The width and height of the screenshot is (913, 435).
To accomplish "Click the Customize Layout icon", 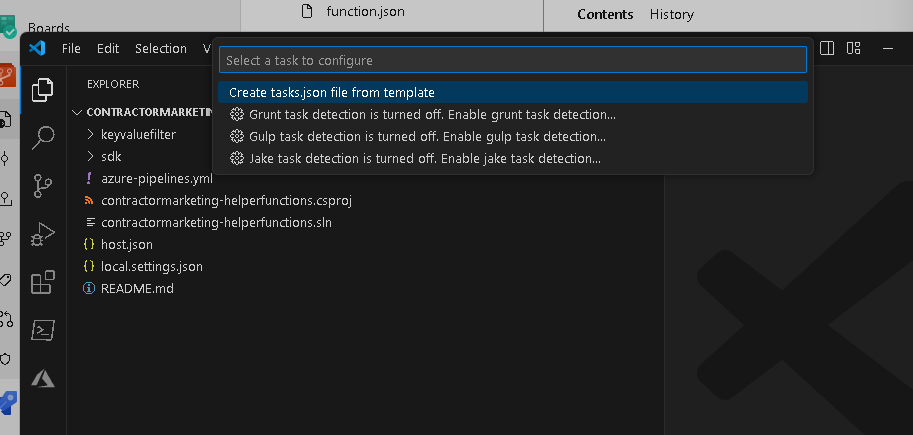I will [854, 48].
